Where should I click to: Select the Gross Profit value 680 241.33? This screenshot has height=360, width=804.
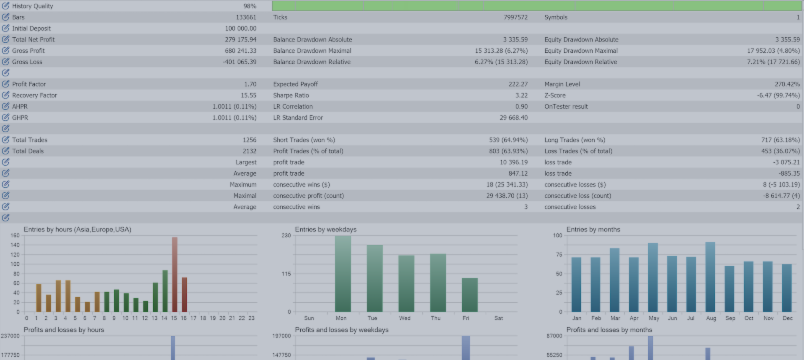pos(240,51)
